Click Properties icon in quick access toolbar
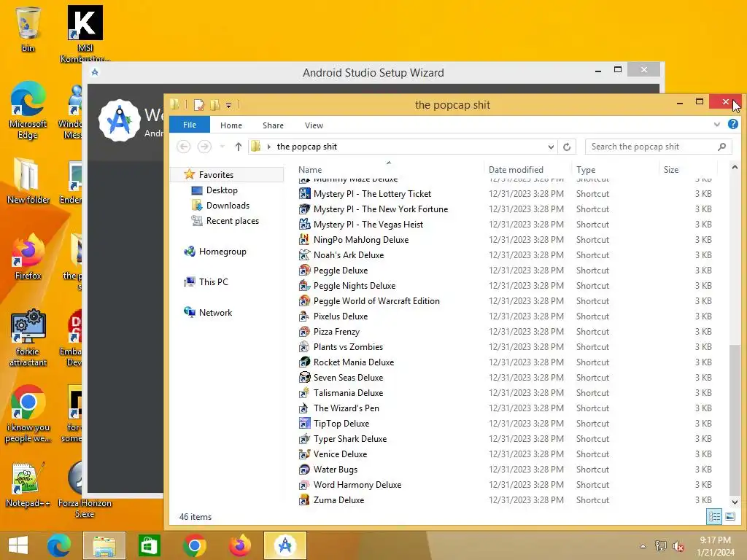 pos(199,105)
